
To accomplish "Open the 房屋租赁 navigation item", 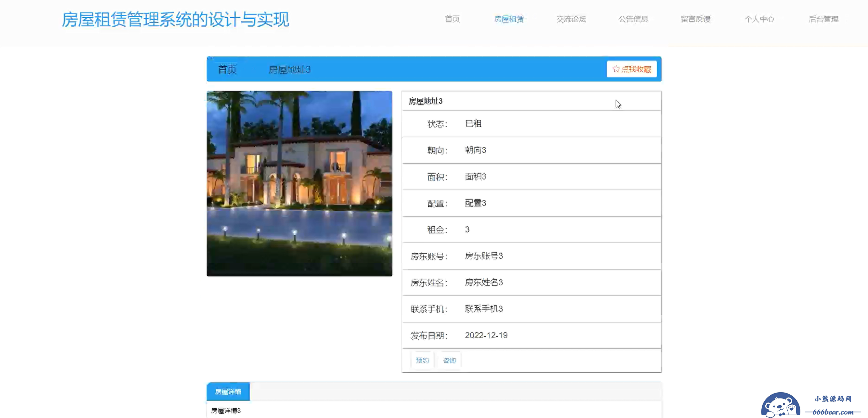I will point(509,19).
